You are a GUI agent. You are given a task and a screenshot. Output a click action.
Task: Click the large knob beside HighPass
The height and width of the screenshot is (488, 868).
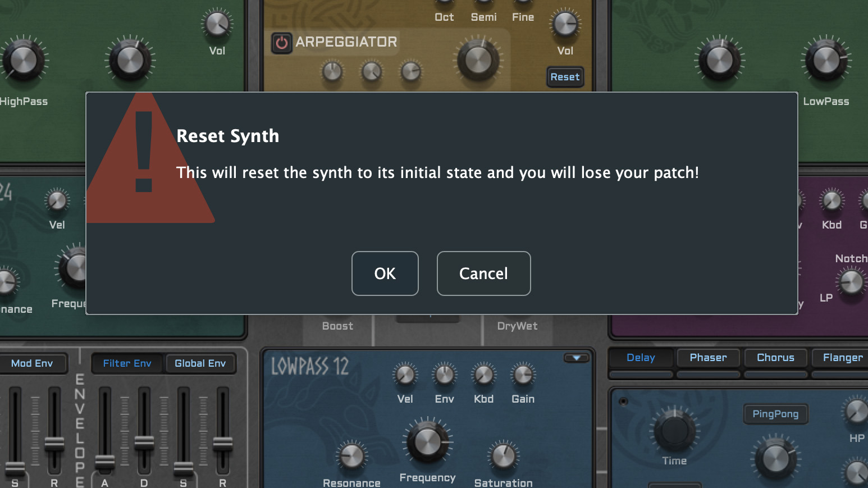(130, 60)
